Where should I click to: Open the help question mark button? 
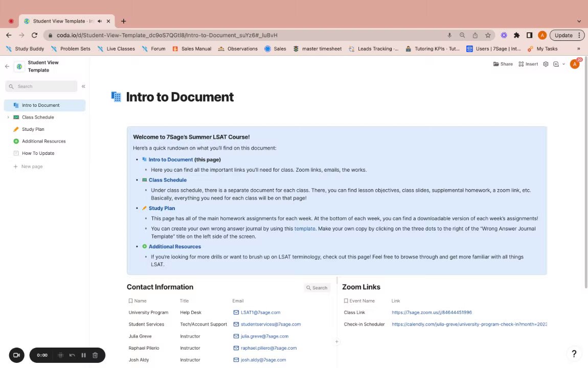coord(574,354)
